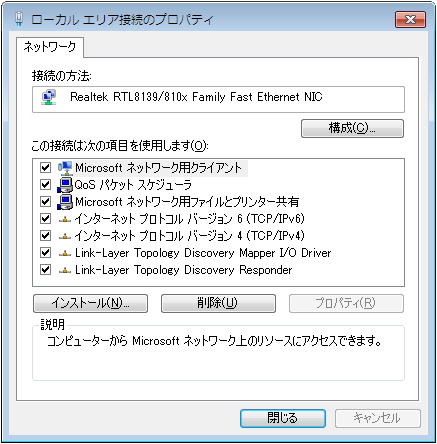
Task: Click the title bar connection icon
Action: [x=20, y=20]
